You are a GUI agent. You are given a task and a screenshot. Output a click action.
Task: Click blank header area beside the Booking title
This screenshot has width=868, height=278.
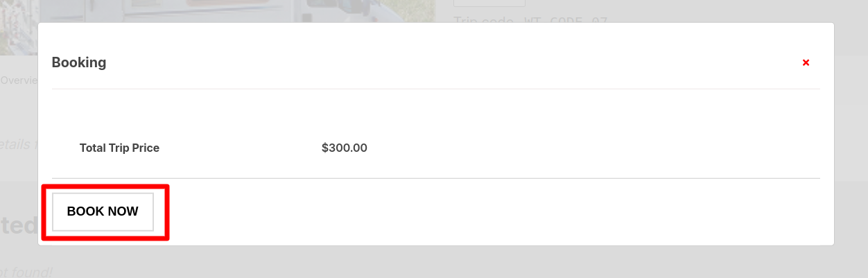451,62
